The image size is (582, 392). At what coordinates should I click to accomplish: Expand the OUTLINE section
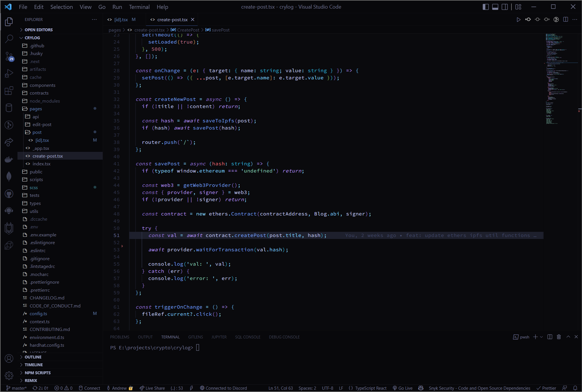[33, 357]
